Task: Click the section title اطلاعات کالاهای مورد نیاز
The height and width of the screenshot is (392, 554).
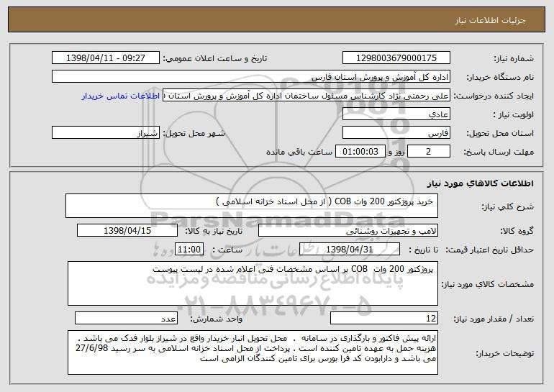Action: (480, 183)
